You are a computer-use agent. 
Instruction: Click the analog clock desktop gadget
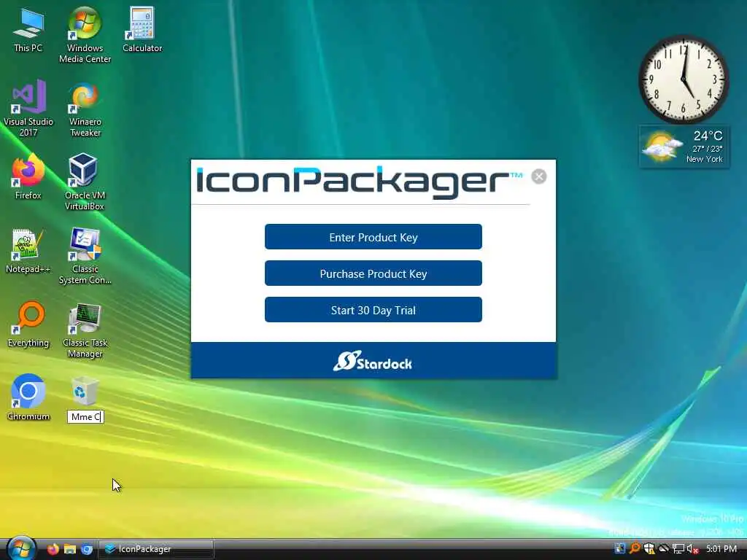[x=684, y=79]
